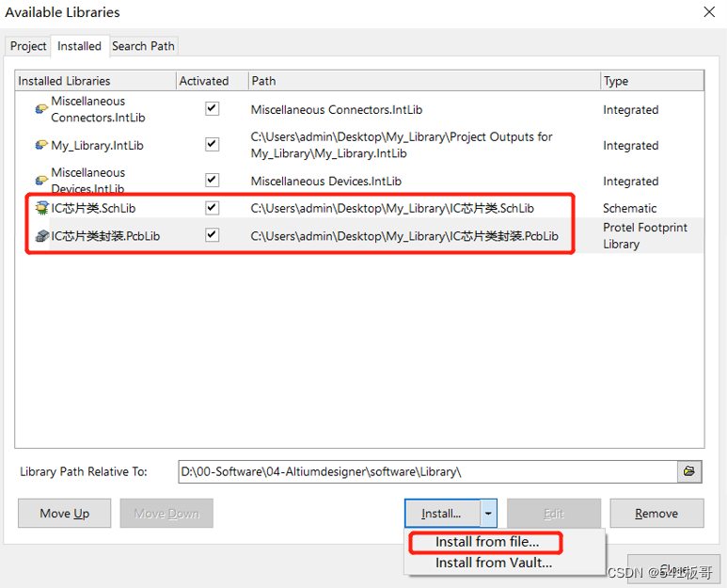The width and height of the screenshot is (727, 588).
Task: Click the Library Path Relative To field
Action: coord(426,471)
